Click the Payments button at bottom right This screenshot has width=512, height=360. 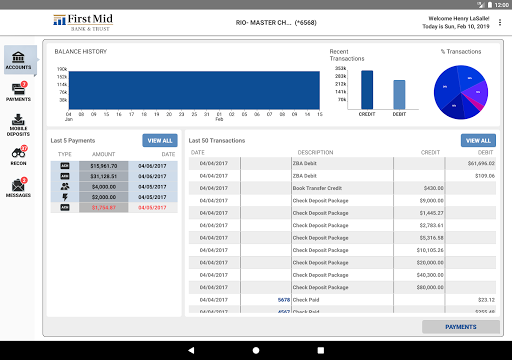pyautogui.click(x=461, y=327)
